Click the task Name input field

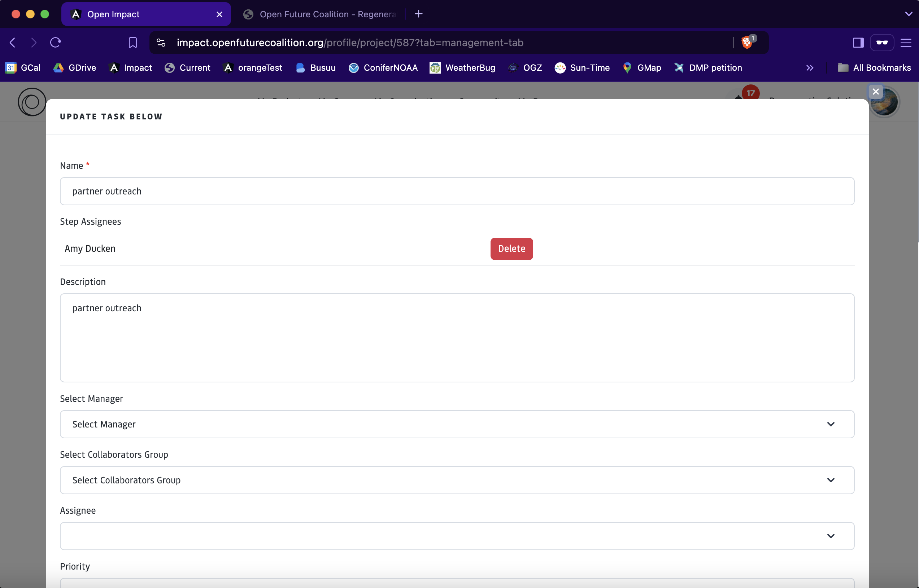click(x=457, y=191)
